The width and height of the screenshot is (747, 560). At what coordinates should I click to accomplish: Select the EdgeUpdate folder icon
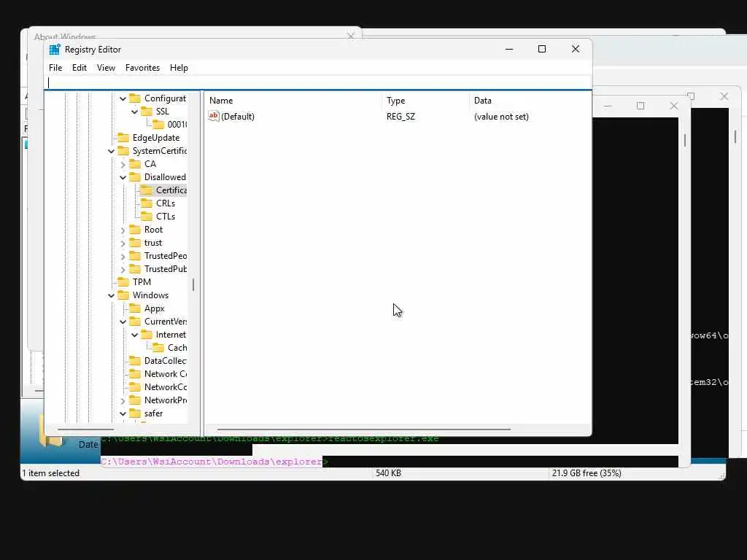pyautogui.click(x=123, y=138)
